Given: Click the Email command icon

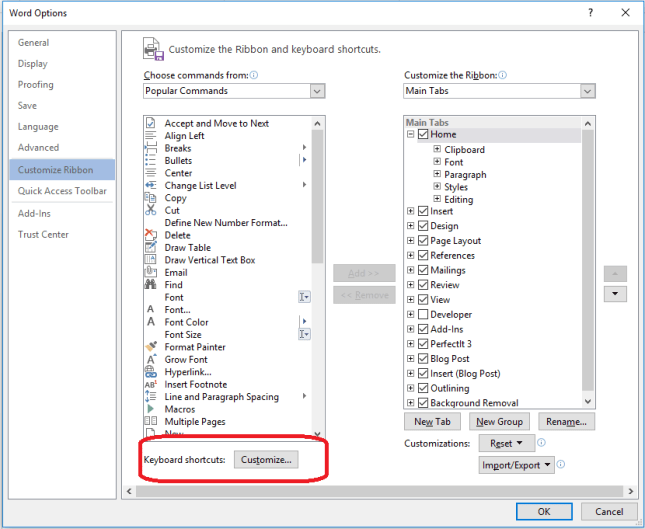Looking at the screenshot, I should 151,272.
